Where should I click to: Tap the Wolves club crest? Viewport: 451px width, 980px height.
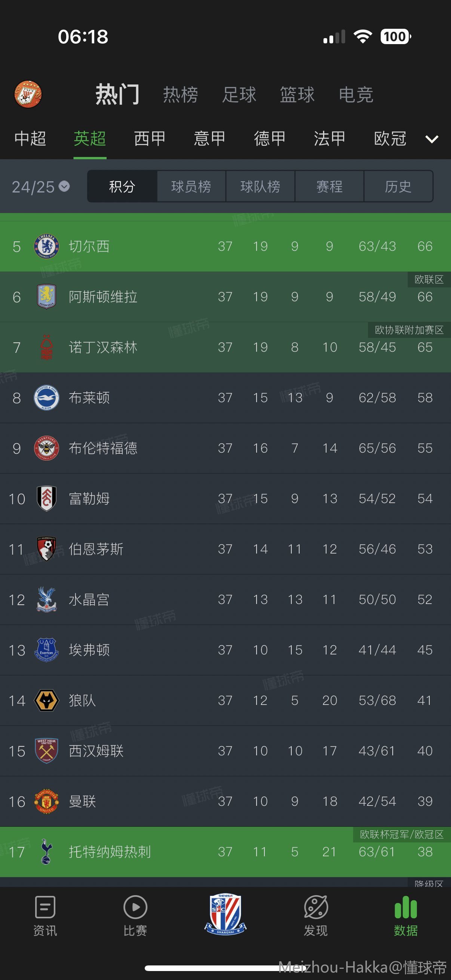[46, 700]
